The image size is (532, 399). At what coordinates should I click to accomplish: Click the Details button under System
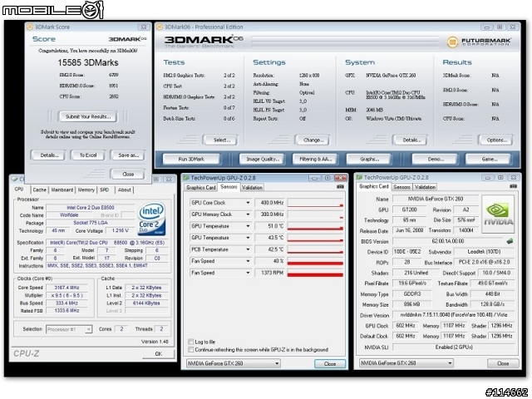click(411, 140)
